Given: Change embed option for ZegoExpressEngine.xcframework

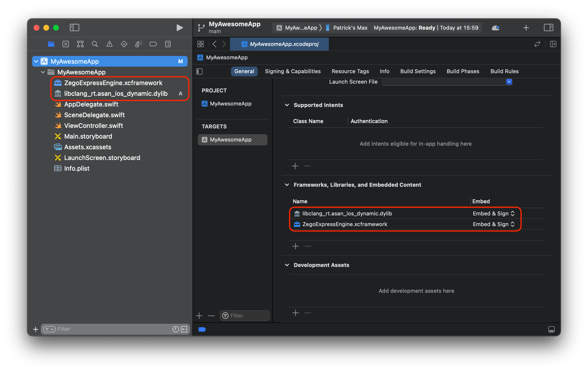Looking at the screenshot, I should (494, 224).
